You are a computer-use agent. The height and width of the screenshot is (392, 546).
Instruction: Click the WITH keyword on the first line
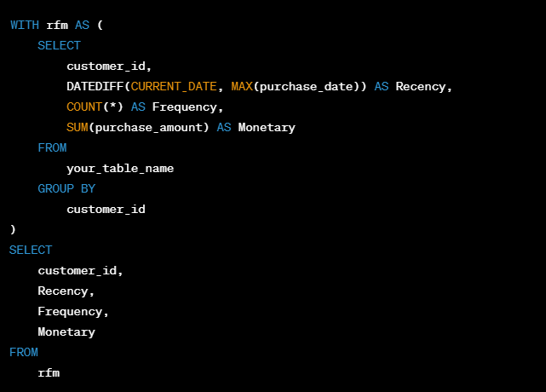point(24,25)
